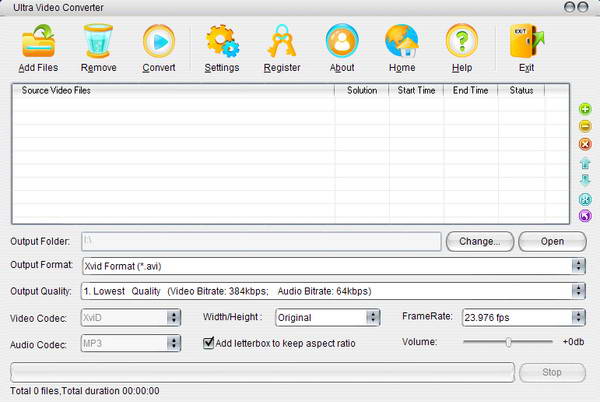This screenshot has height=402, width=600.
Task: Click the minimize round button in title bar
Action: click(x=569, y=7)
